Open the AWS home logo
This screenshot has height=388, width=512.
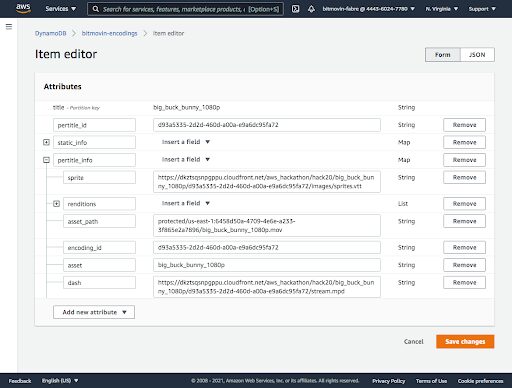[23, 9]
